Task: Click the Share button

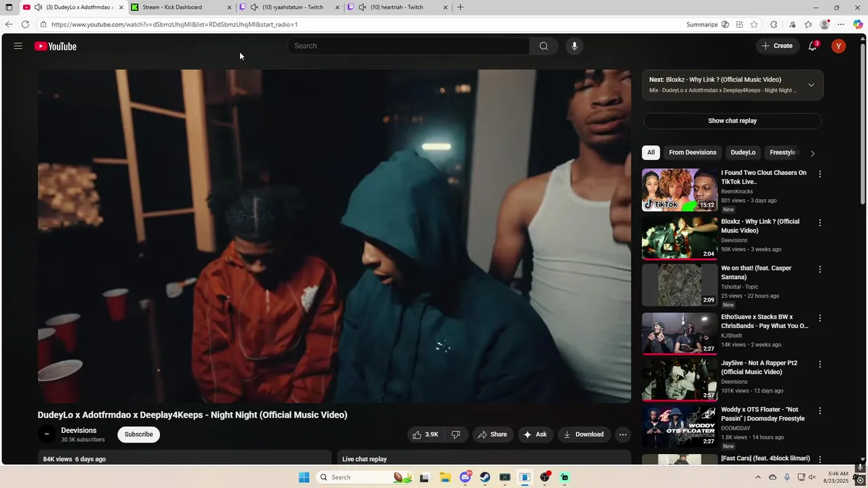Action: coord(492,434)
